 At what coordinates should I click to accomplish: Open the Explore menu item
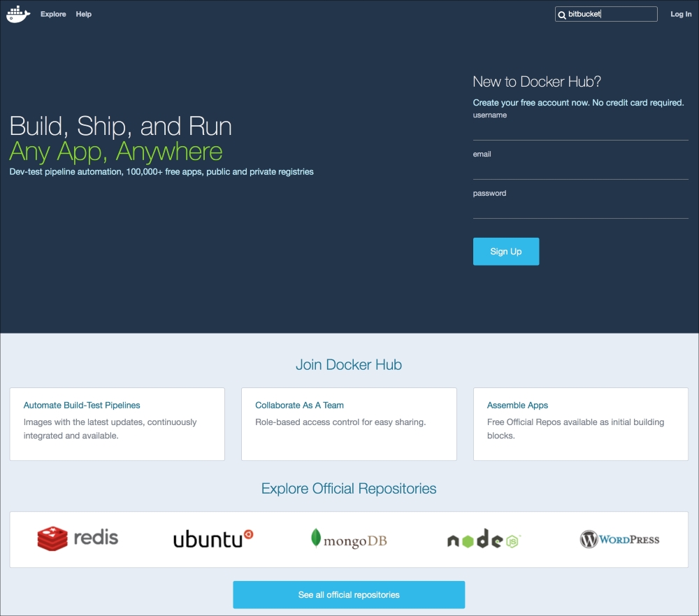click(53, 14)
